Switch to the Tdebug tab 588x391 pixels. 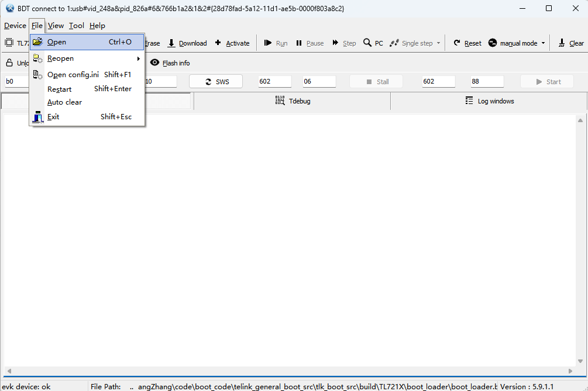pyautogui.click(x=292, y=101)
